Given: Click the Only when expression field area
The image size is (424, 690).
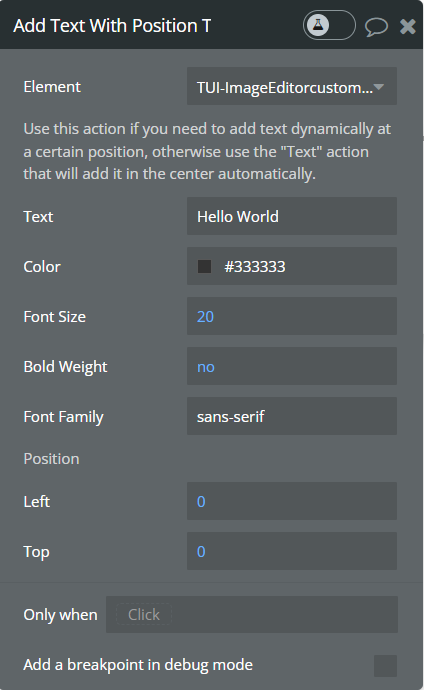Looking at the screenshot, I should tap(252, 614).
